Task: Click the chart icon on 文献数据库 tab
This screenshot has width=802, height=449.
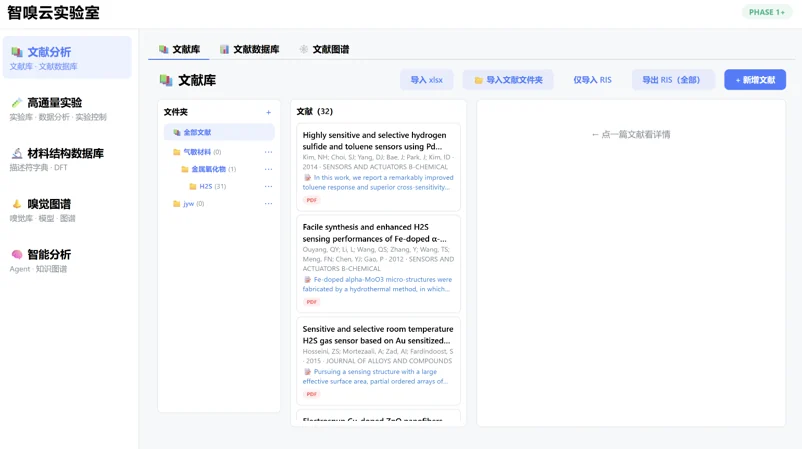Action: click(x=224, y=50)
